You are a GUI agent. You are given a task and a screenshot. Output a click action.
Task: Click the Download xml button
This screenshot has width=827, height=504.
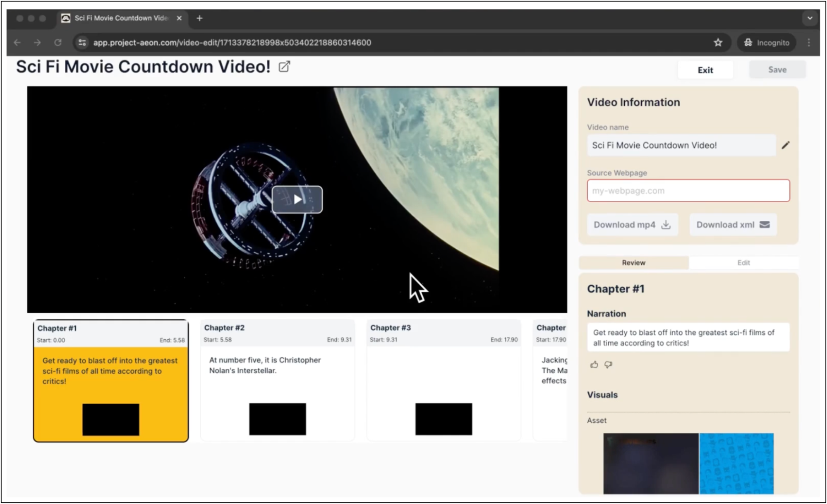click(x=732, y=225)
